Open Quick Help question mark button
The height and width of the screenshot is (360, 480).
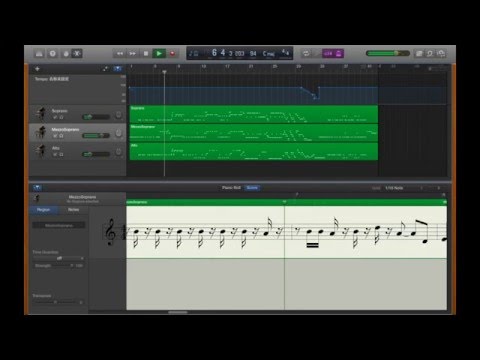pyautogui.click(x=53, y=53)
